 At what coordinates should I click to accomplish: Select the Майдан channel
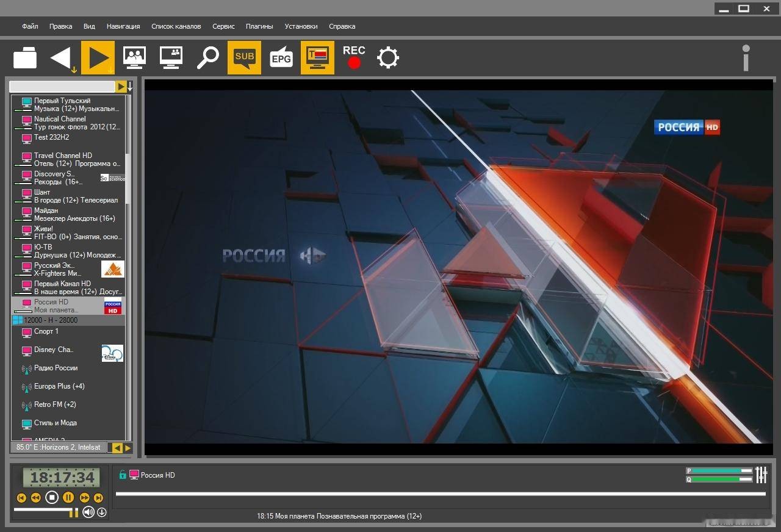pos(68,214)
